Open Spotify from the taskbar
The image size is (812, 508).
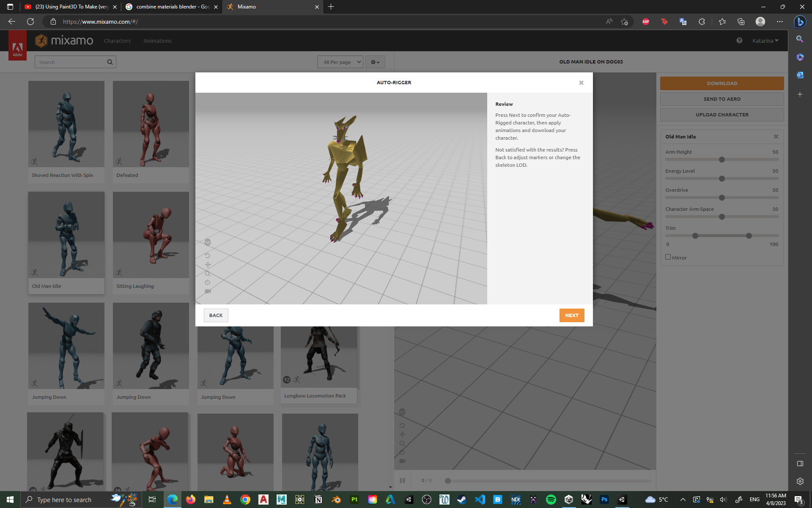point(551,500)
